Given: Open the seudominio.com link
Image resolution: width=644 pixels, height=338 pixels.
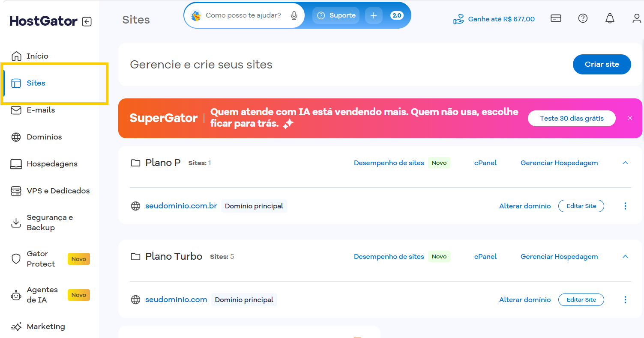Looking at the screenshot, I should pos(176,299).
